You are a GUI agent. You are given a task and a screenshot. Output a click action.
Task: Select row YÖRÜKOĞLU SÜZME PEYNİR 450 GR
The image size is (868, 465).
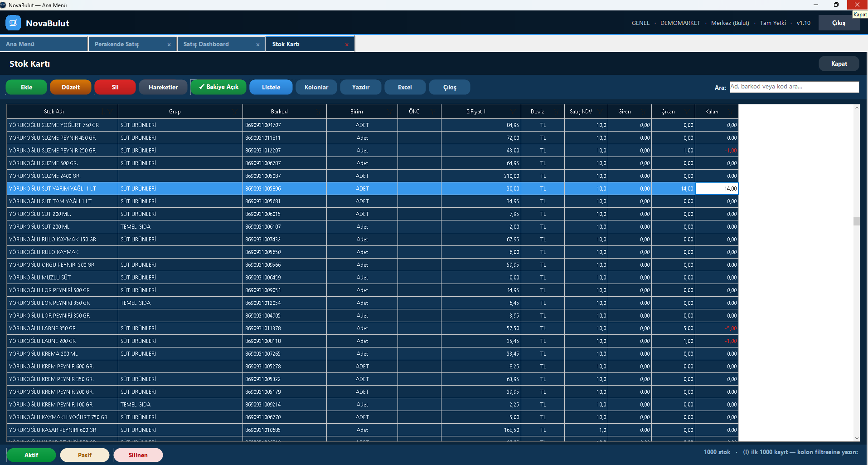pos(373,137)
